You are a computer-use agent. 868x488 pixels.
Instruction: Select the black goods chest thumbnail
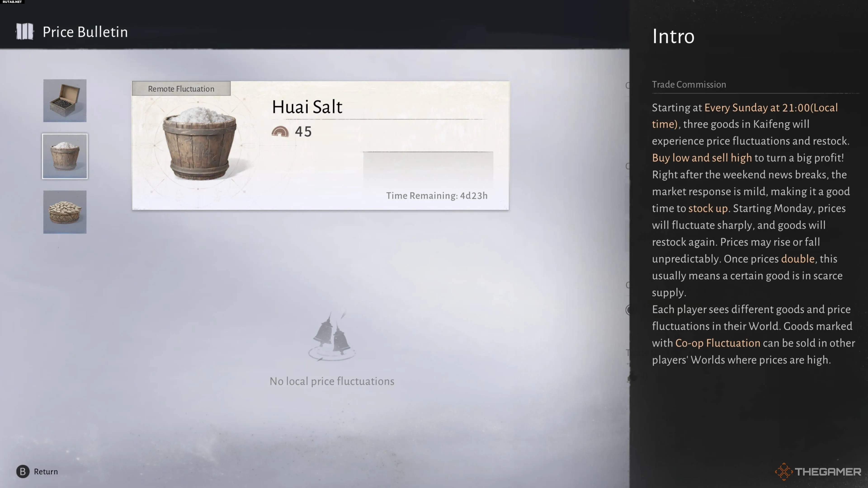tap(65, 101)
